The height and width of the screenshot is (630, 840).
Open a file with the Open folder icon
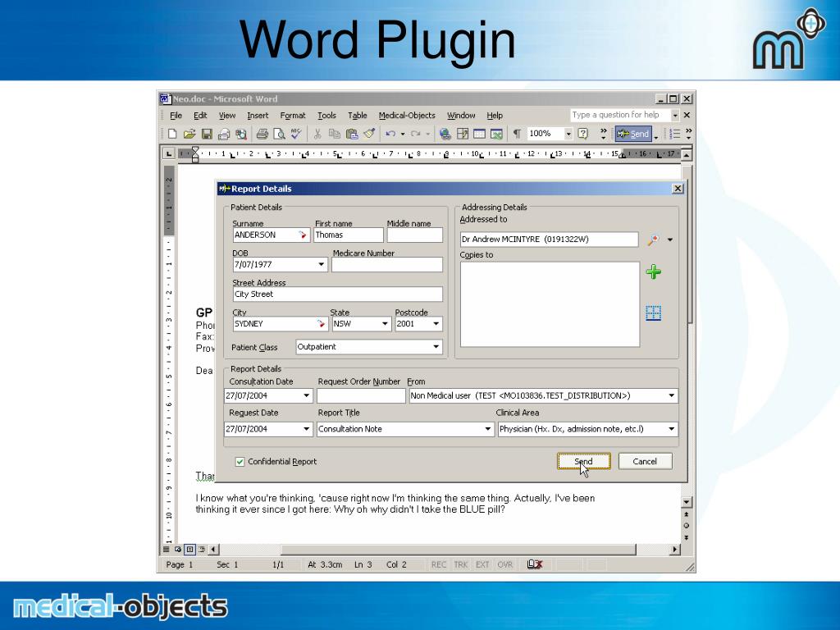(x=189, y=134)
